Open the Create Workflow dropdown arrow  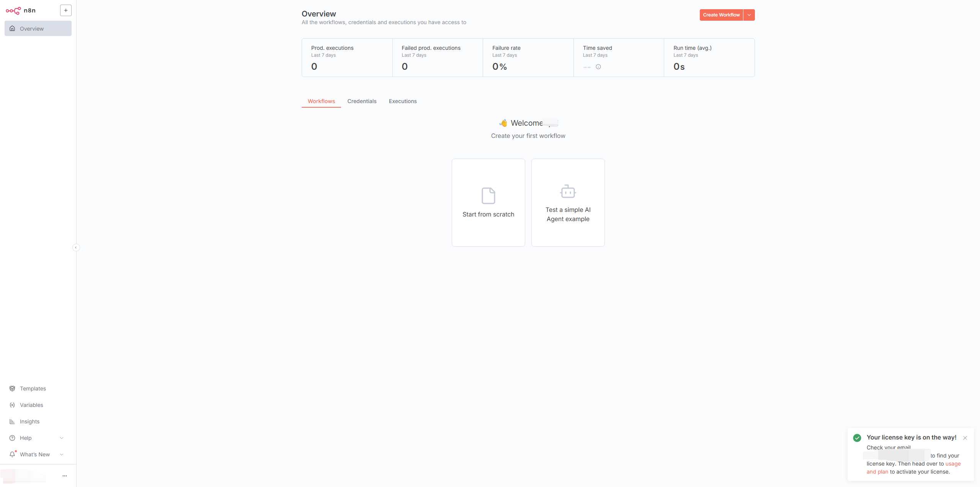(749, 15)
